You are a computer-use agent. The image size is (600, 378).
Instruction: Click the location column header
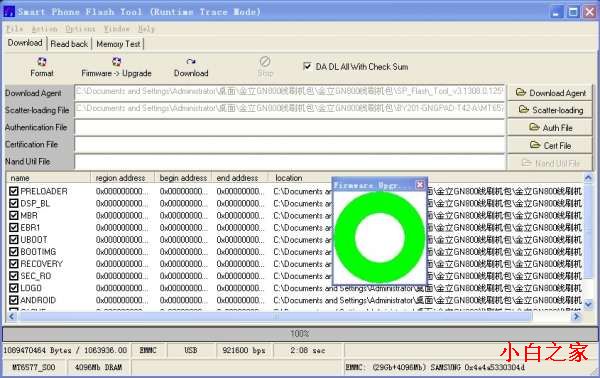[x=289, y=178]
